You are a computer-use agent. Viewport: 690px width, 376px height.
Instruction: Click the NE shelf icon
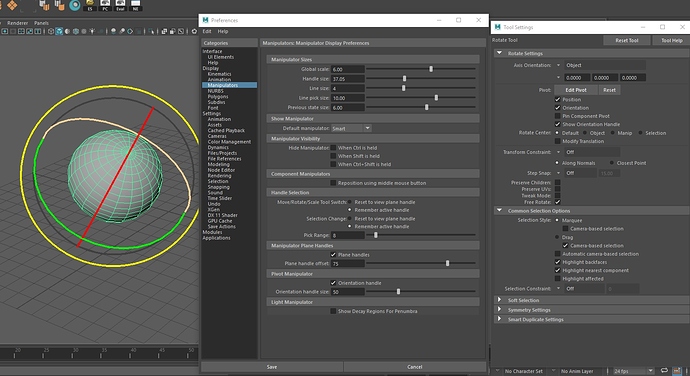[x=135, y=5]
